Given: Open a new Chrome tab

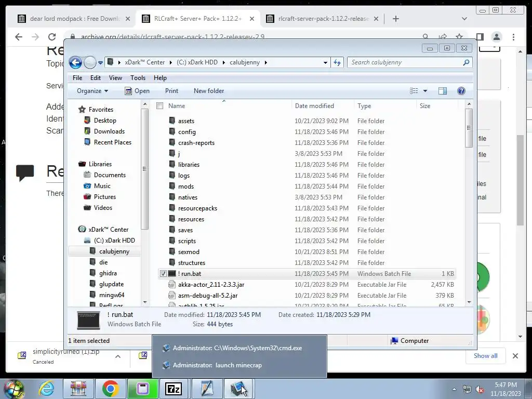Looking at the screenshot, I should click(x=395, y=19).
